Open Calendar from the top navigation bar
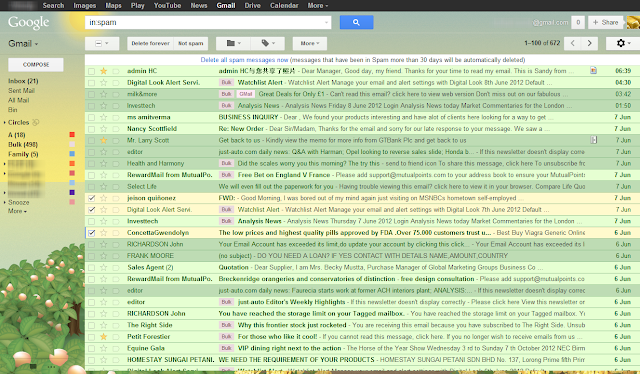Image resolution: width=640 pixels, height=374 pixels. [284, 5]
